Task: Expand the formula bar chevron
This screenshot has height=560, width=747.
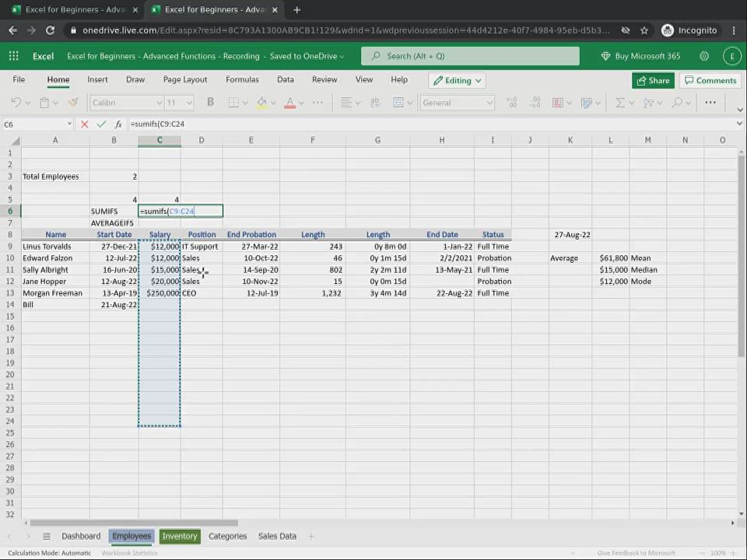Action: (x=739, y=124)
